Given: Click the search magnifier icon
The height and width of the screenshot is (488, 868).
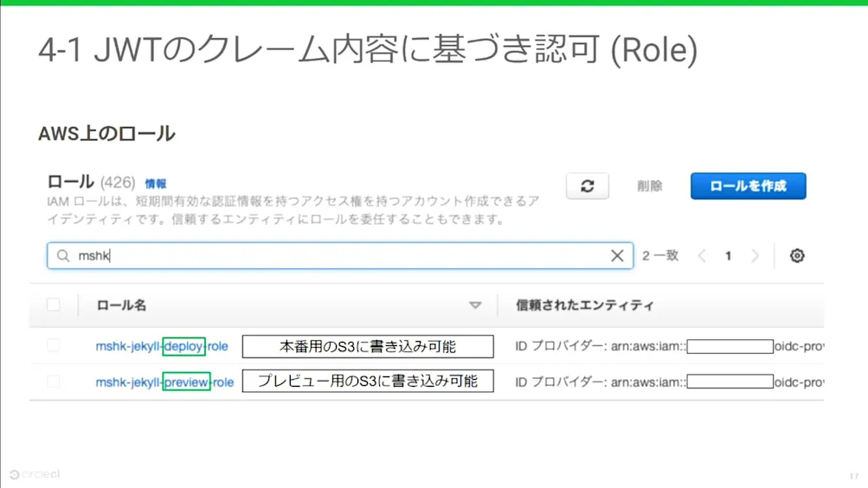Looking at the screenshot, I should click(63, 255).
